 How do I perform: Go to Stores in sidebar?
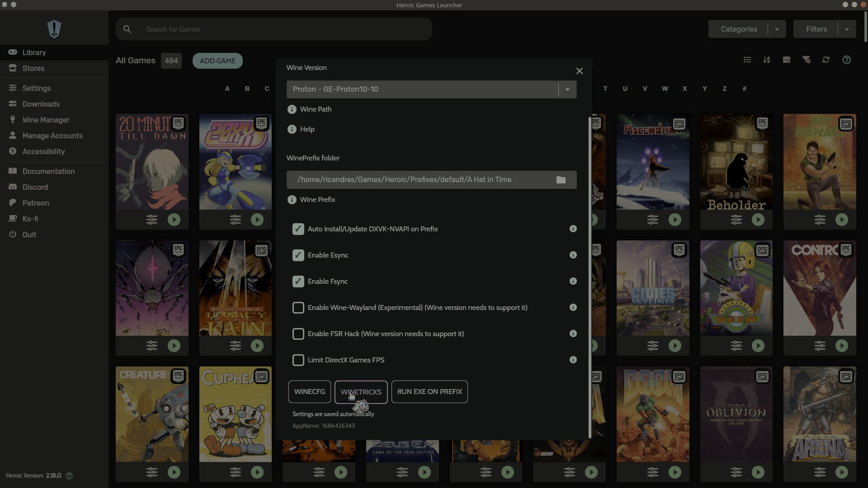(54, 68)
